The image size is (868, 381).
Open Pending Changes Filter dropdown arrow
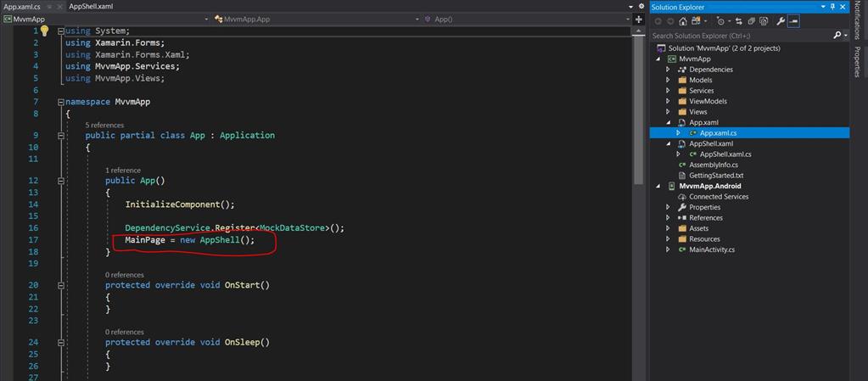click(x=730, y=21)
